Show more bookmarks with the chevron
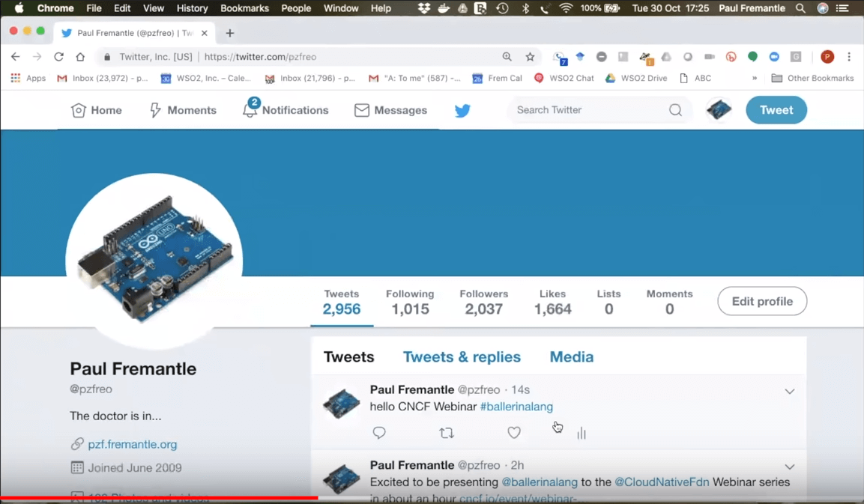Screen dimensions: 864x504 tap(755, 78)
